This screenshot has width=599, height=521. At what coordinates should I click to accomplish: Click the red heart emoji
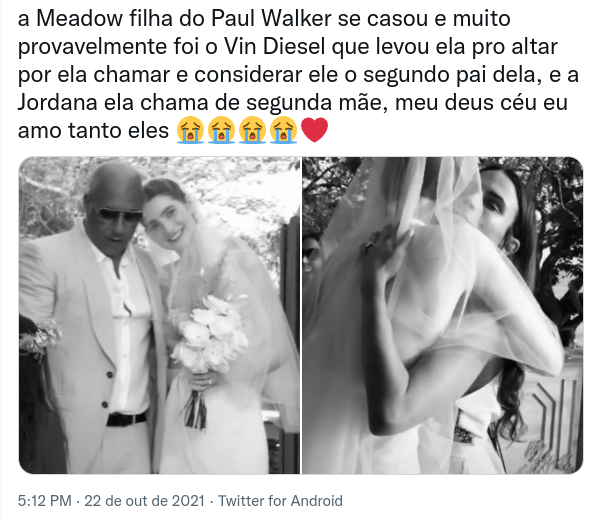[x=314, y=130]
